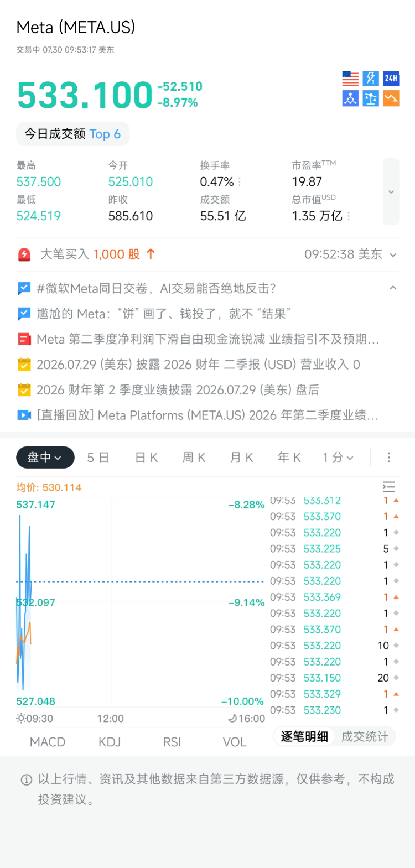This screenshot has width=415, height=868.
Task: Switch to the 日K chart tab
Action: [147, 458]
